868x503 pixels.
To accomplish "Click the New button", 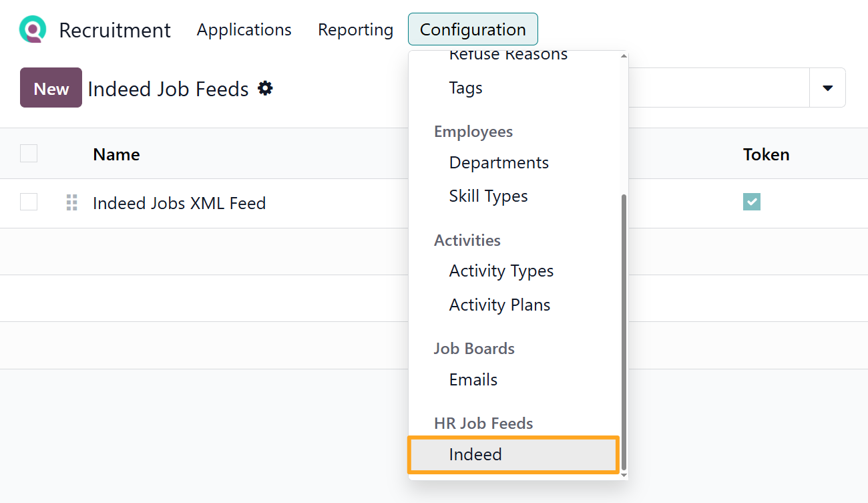I will pos(51,88).
